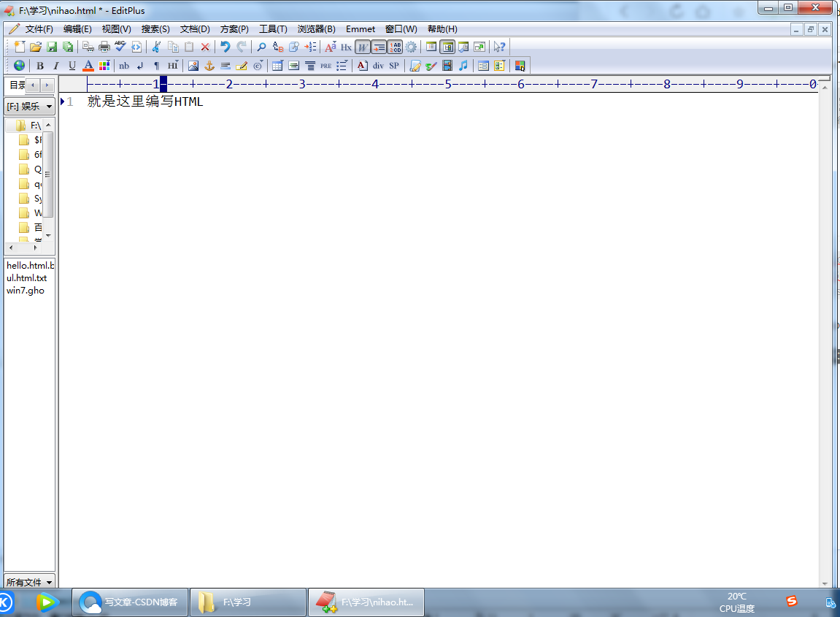
Task: Click the folder tree scroll-up arrow
Action: pos(48,124)
